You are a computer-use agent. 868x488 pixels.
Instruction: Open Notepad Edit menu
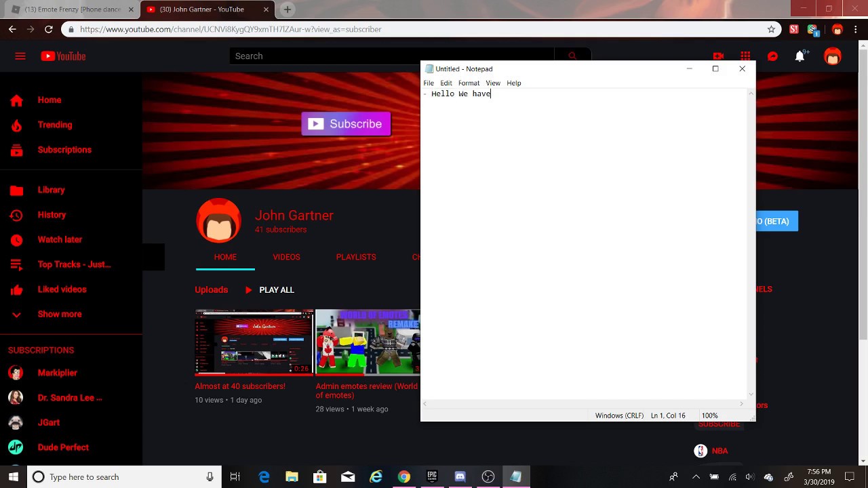coord(446,83)
